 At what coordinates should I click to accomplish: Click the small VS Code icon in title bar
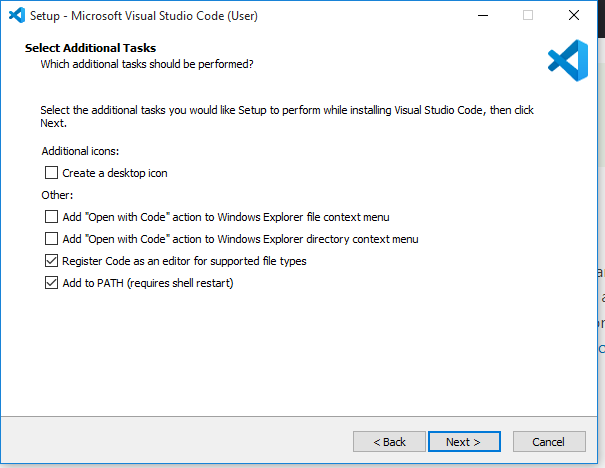17,15
